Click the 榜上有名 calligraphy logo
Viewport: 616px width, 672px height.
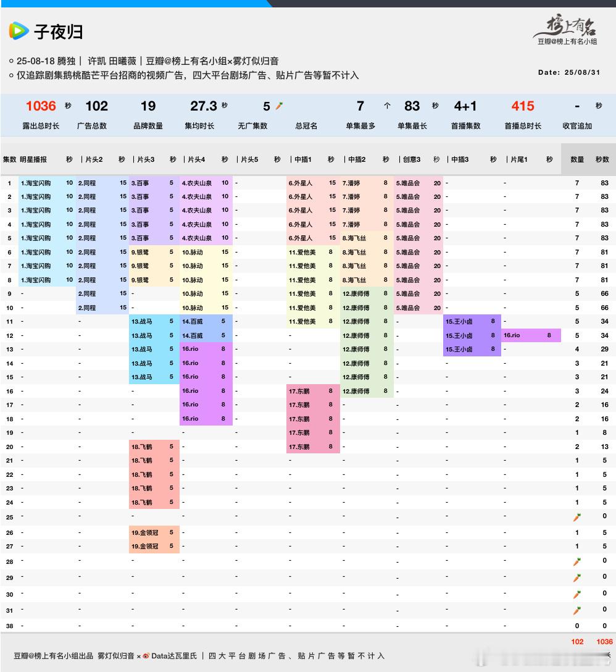pyautogui.click(x=566, y=25)
